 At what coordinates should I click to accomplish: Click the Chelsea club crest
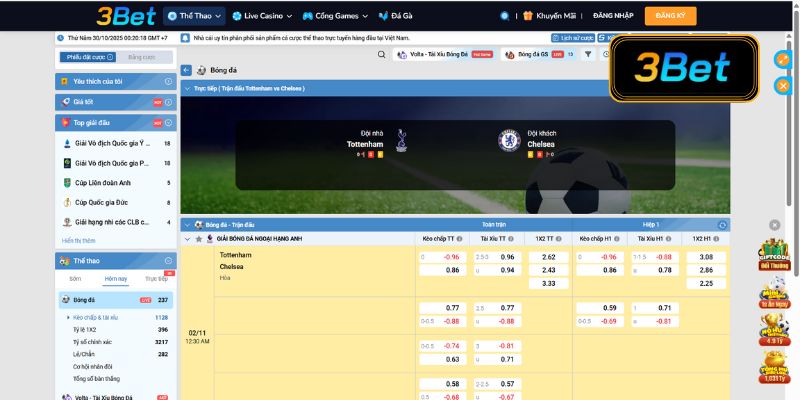(x=509, y=141)
